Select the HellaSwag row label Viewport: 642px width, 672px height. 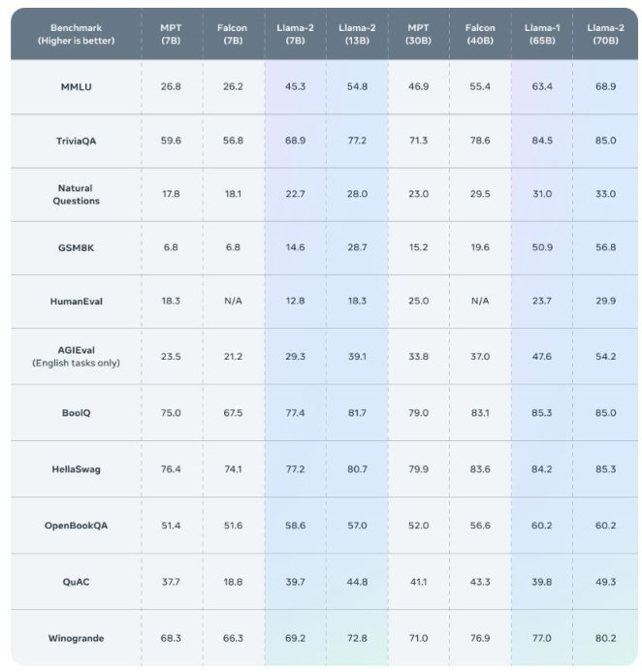coord(76,468)
